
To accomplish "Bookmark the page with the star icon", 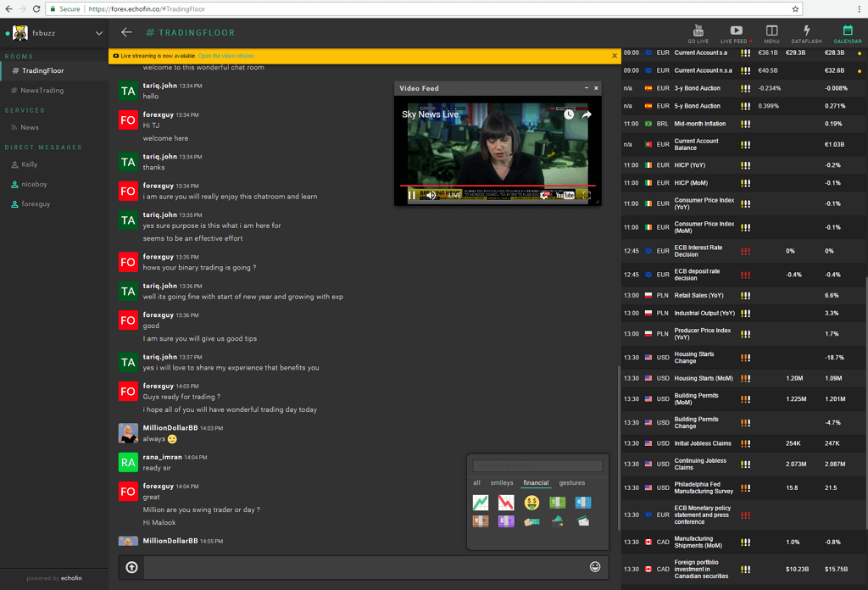I will point(795,8).
